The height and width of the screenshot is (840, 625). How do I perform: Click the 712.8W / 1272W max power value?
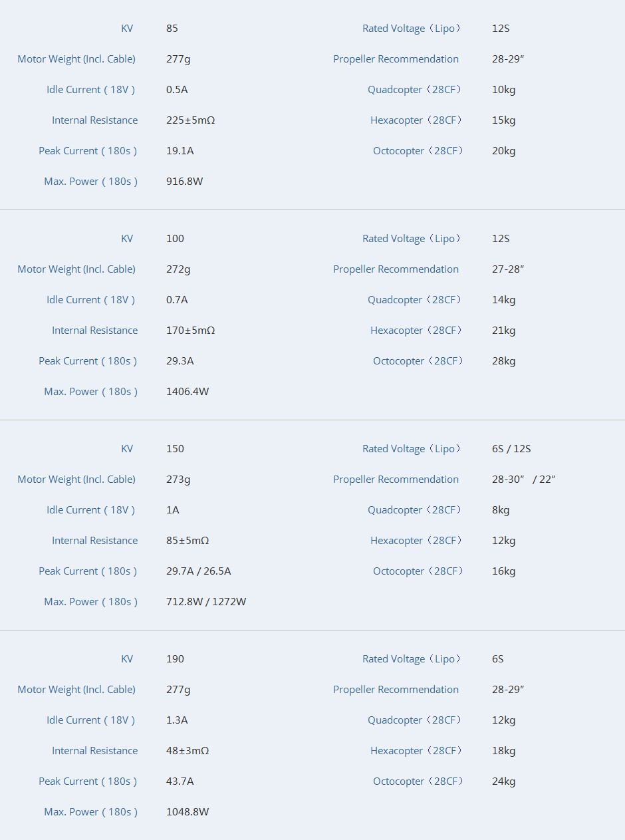click(206, 602)
